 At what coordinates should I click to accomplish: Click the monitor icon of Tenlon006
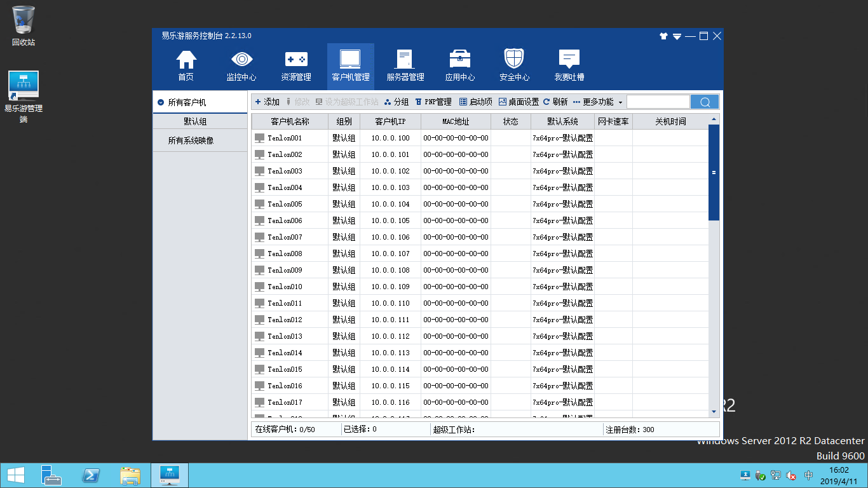tap(259, 220)
